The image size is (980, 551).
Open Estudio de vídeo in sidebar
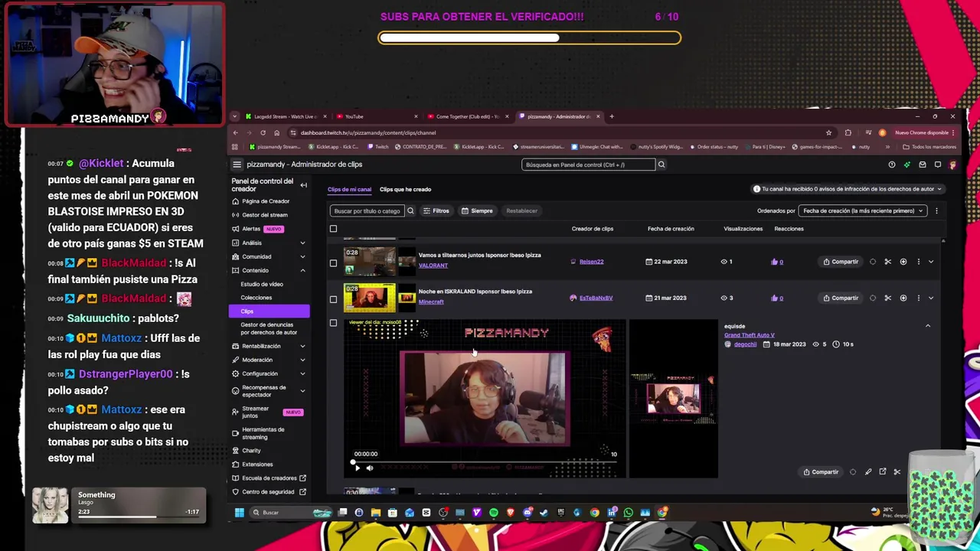coord(262,284)
